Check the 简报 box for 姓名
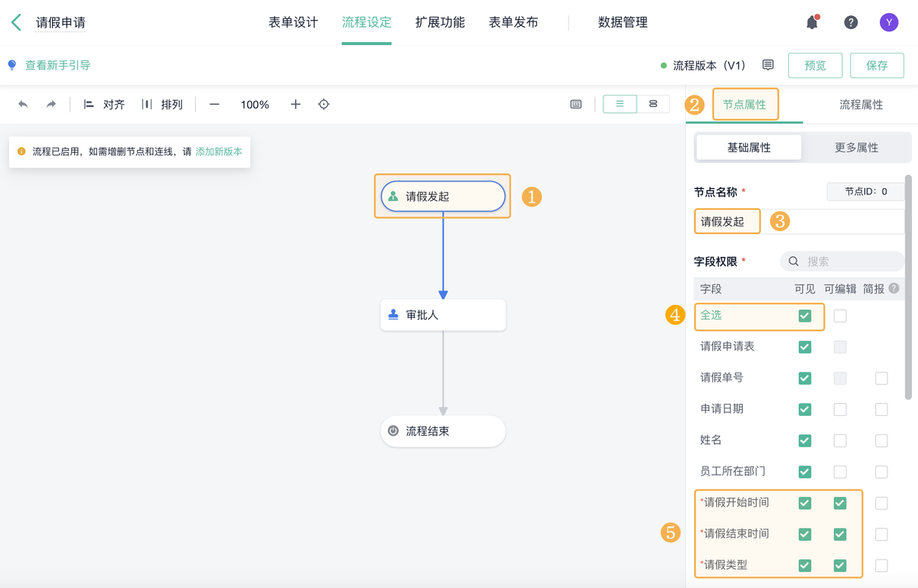Screen dimensions: 918x588 click(x=881, y=440)
